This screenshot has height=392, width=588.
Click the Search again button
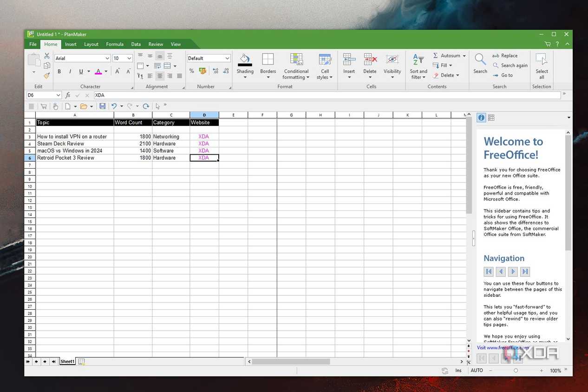click(x=510, y=65)
